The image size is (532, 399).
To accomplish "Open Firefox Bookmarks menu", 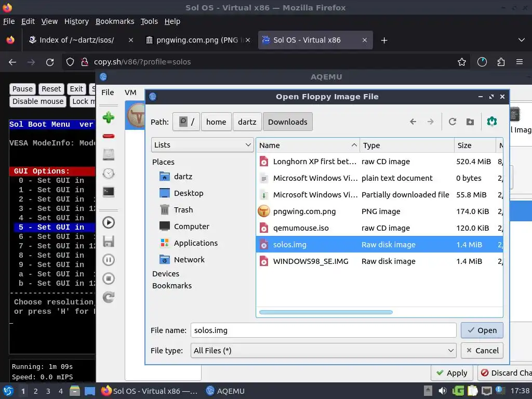I will click(115, 21).
